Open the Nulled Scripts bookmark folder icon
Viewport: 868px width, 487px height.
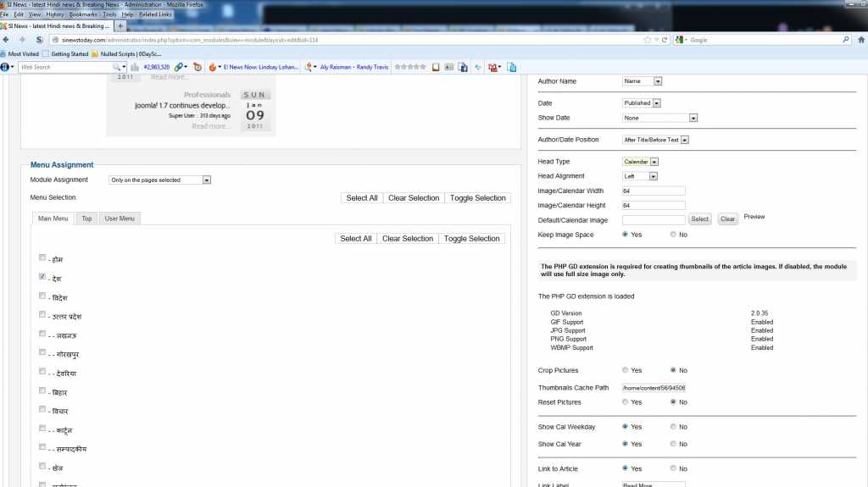pos(94,53)
